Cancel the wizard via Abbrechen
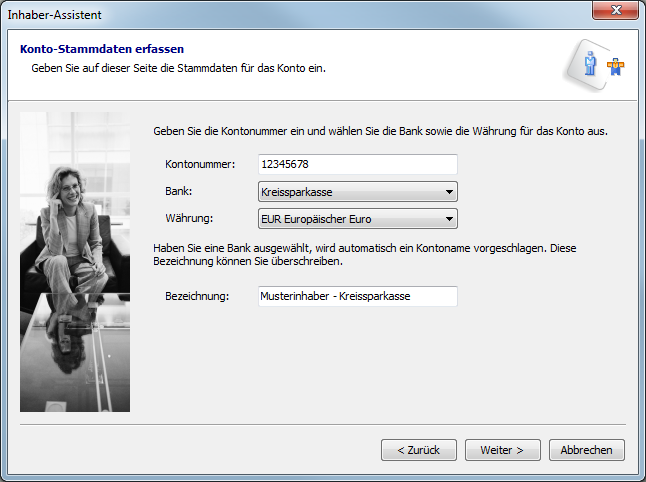The image size is (646, 482). tap(586, 450)
